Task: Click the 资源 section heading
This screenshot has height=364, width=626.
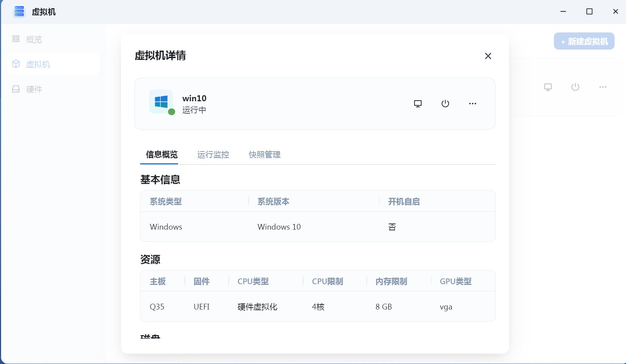Action: (150, 260)
